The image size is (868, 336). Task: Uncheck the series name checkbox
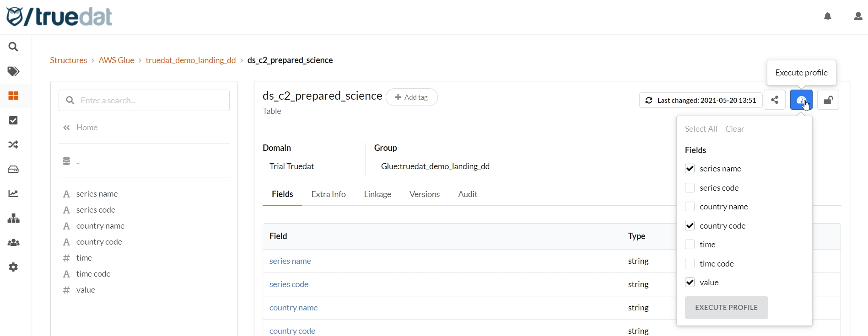coord(690,169)
